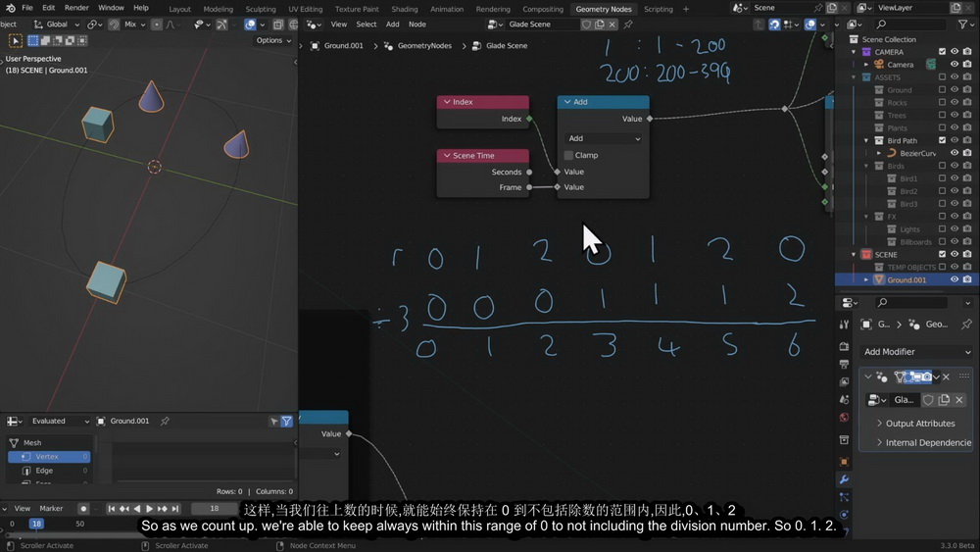
Task: Open the Mix snapping dropdown
Action: pyautogui.click(x=134, y=25)
